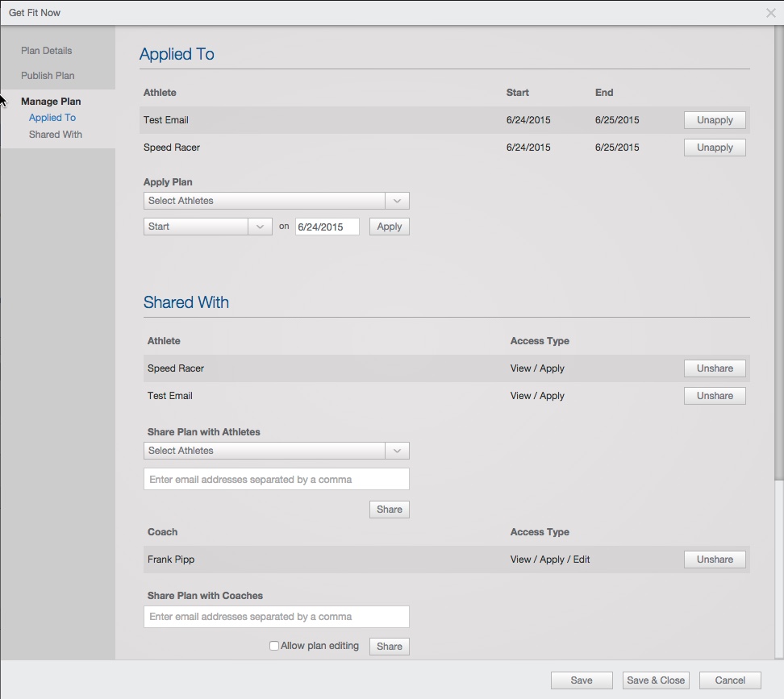Select Frank Pipp coach row

click(447, 560)
